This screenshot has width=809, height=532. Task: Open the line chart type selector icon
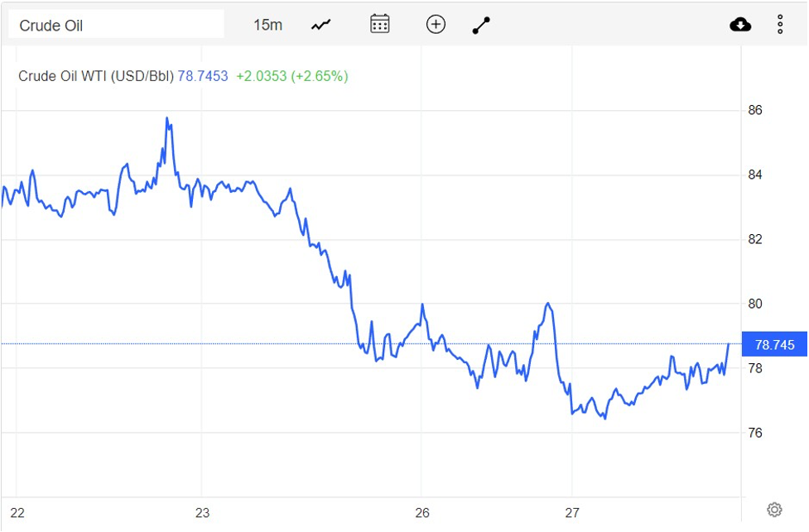point(321,25)
